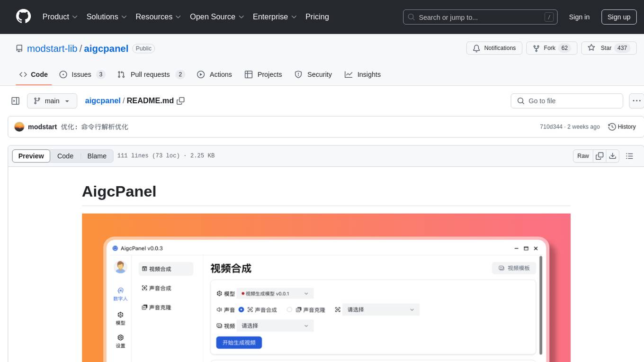Switch to Code view of file
The width and height of the screenshot is (644, 362).
65,156
